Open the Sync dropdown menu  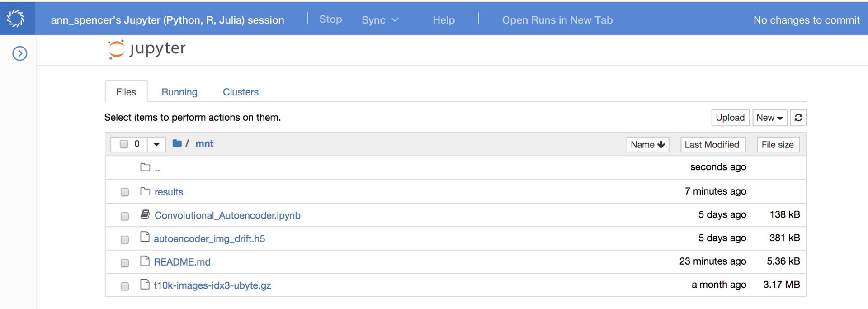point(380,20)
